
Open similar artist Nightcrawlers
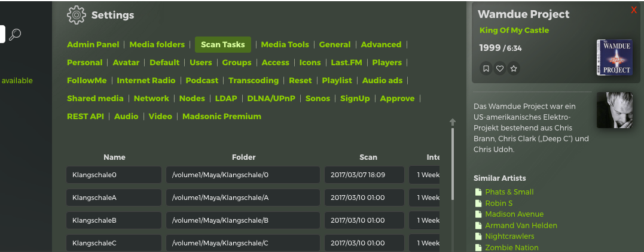(509, 236)
